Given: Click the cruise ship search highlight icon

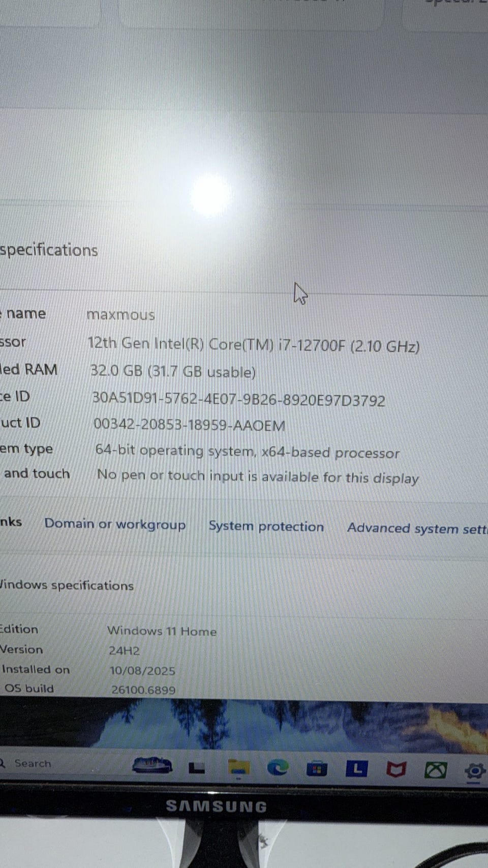Looking at the screenshot, I should tap(152, 765).
